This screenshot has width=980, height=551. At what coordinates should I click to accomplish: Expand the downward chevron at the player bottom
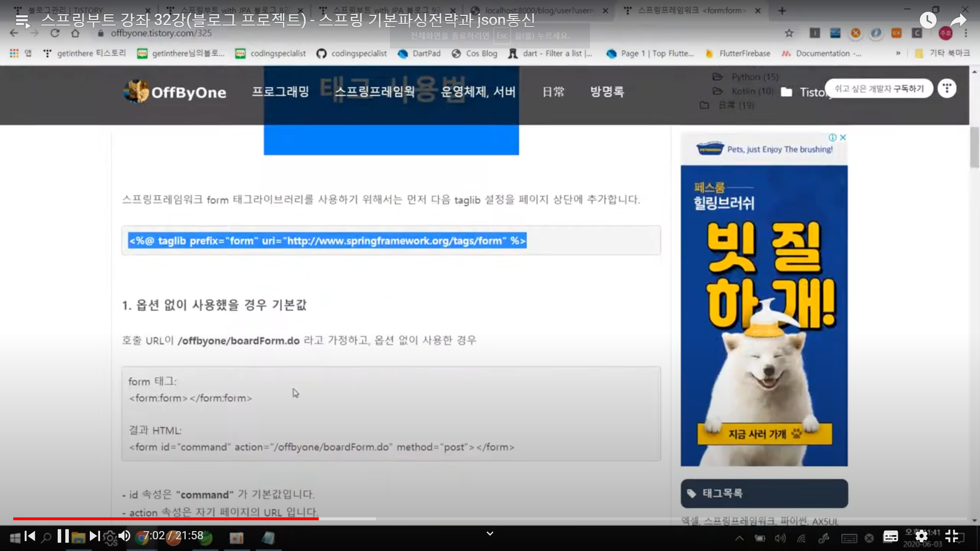[490, 534]
